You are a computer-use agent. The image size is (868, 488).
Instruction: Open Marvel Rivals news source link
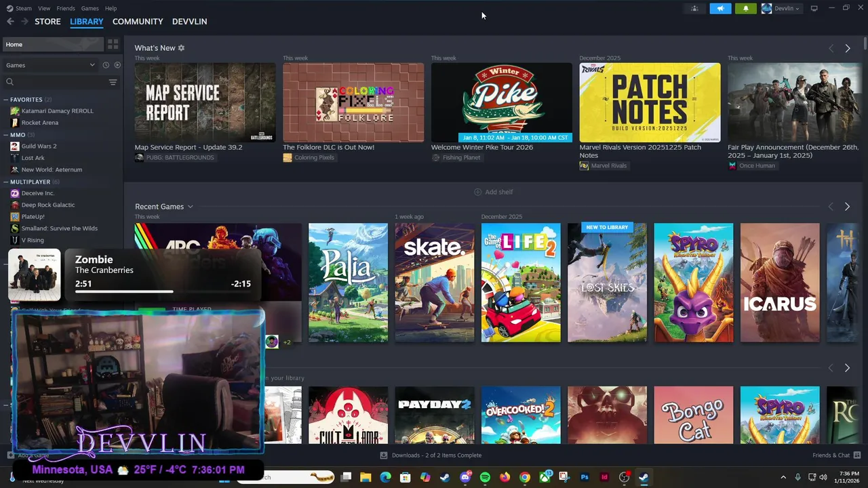(x=603, y=165)
